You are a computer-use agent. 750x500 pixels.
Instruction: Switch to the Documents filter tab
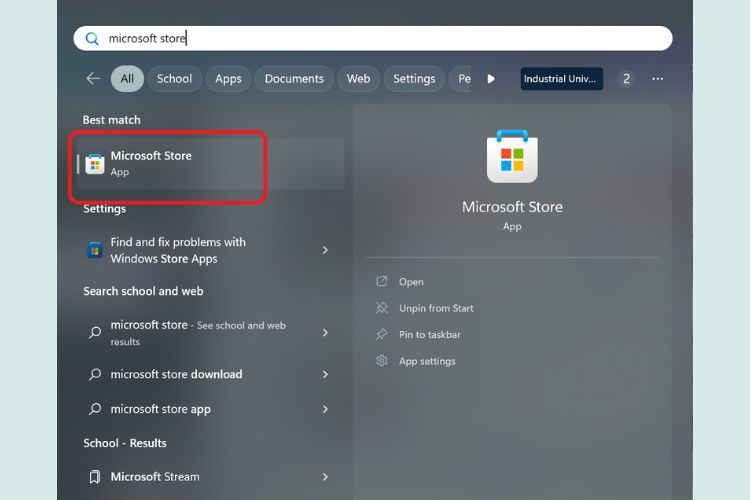pyautogui.click(x=294, y=78)
